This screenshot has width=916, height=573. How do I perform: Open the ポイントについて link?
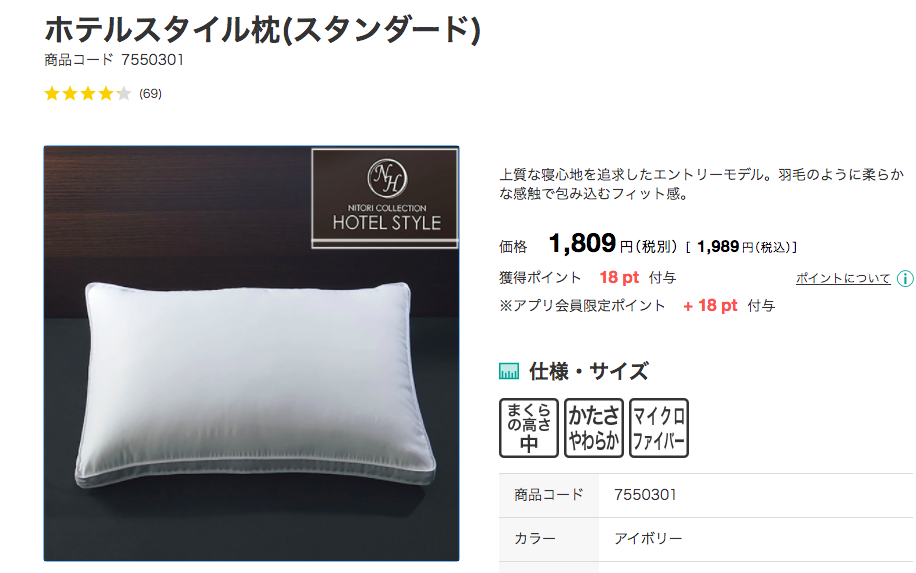[843, 279]
